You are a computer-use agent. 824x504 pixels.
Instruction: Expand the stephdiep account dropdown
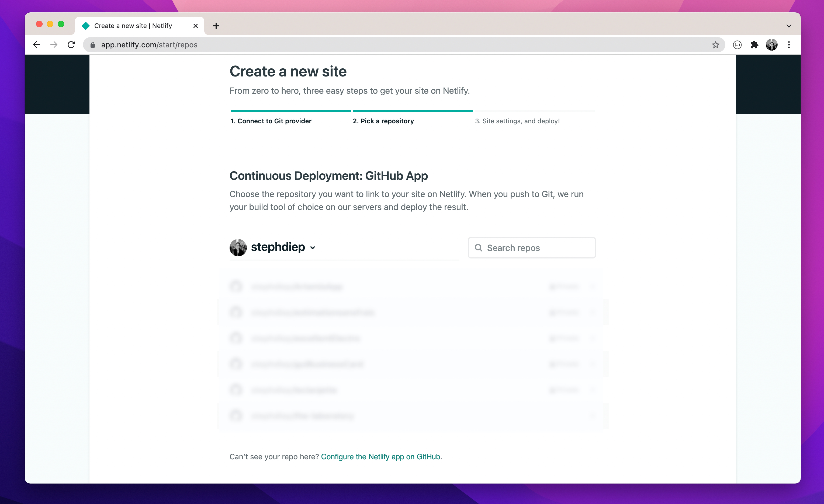coord(312,248)
